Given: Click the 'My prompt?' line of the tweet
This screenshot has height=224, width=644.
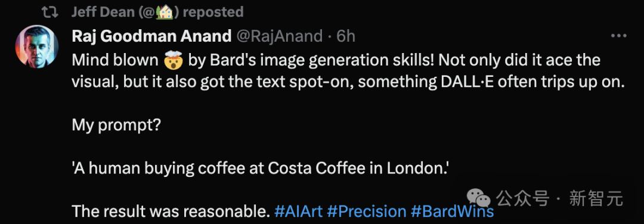Looking at the screenshot, I should coord(116,126).
